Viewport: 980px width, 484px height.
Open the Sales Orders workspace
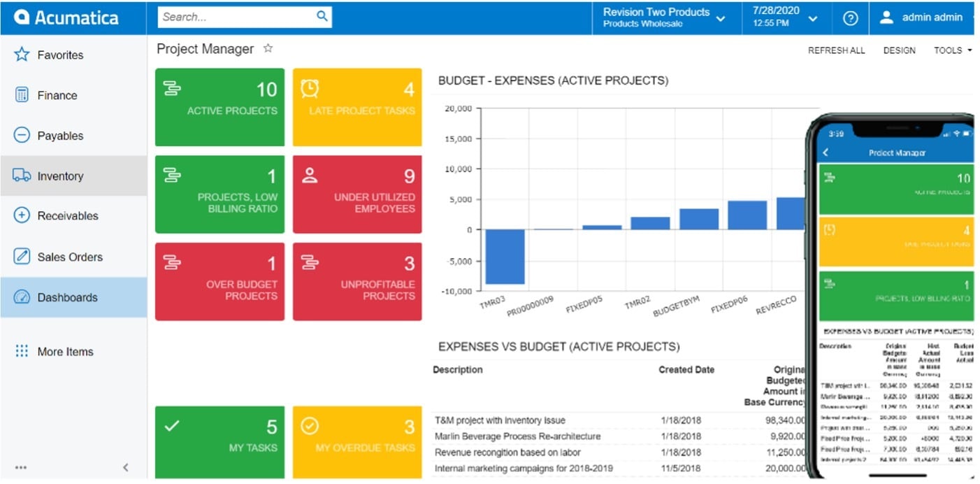[73, 257]
